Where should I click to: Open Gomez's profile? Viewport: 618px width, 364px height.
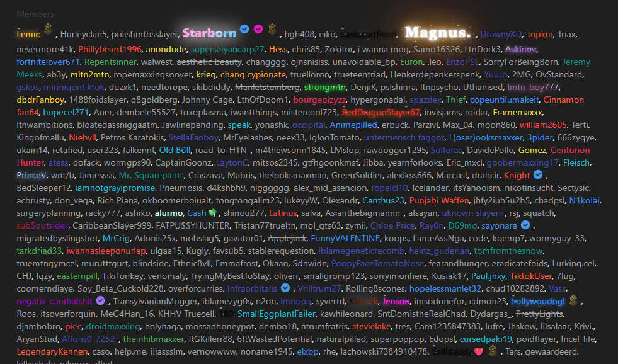[x=532, y=150]
